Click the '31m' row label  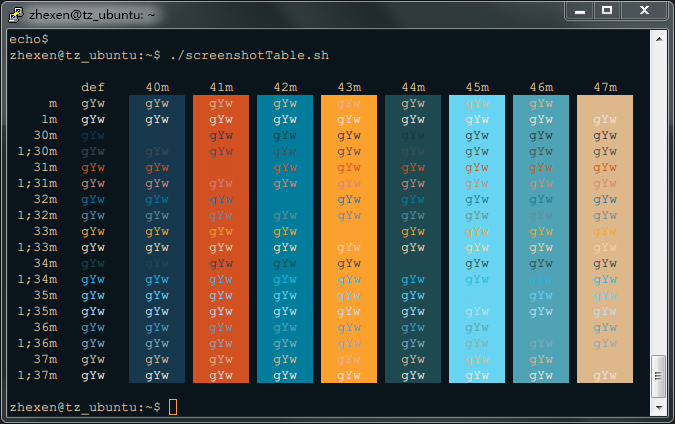pyautogui.click(x=45, y=167)
